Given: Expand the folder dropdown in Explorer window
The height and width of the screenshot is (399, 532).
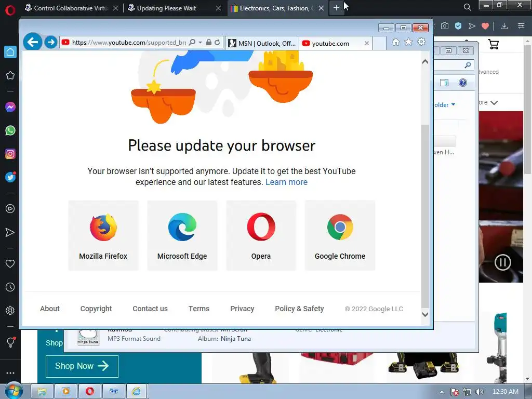Looking at the screenshot, I should tap(453, 104).
